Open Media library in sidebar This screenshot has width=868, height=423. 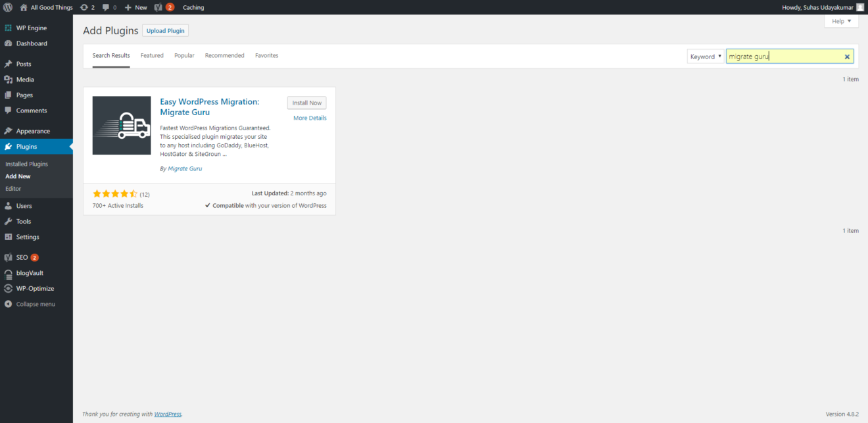[x=36, y=80]
